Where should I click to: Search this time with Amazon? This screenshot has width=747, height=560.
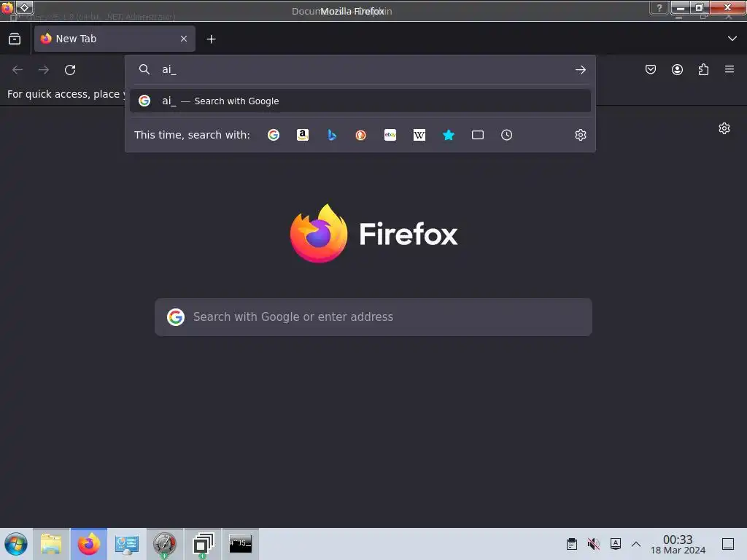pyautogui.click(x=303, y=135)
